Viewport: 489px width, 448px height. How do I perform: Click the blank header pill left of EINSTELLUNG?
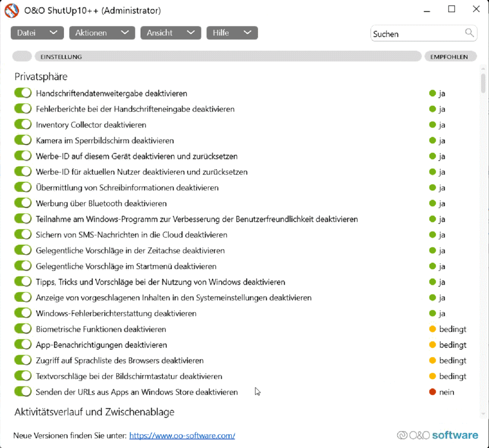tap(22, 56)
